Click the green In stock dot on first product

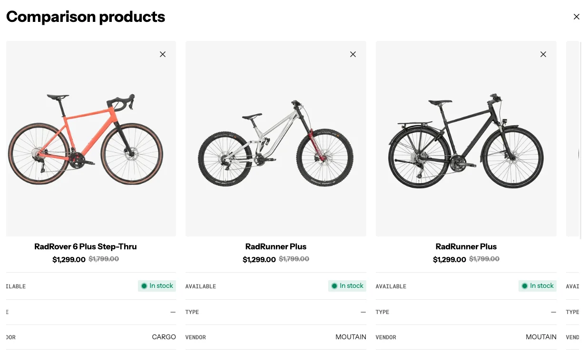[144, 285]
